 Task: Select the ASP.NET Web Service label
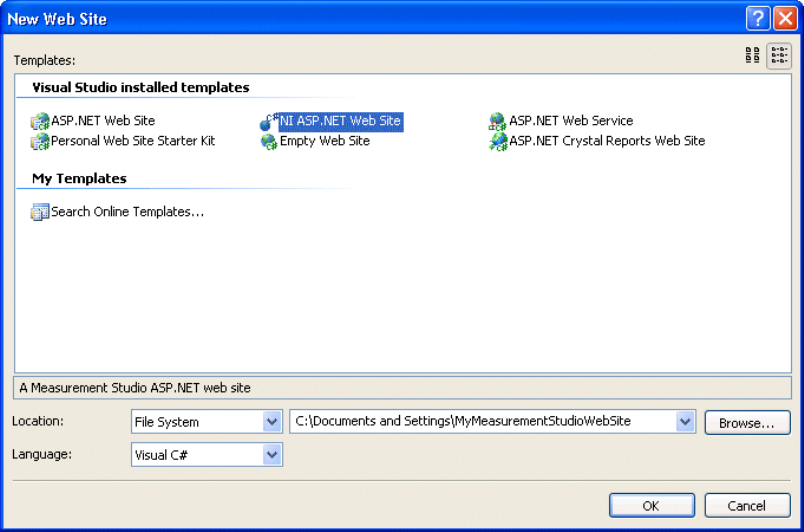click(x=571, y=121)
